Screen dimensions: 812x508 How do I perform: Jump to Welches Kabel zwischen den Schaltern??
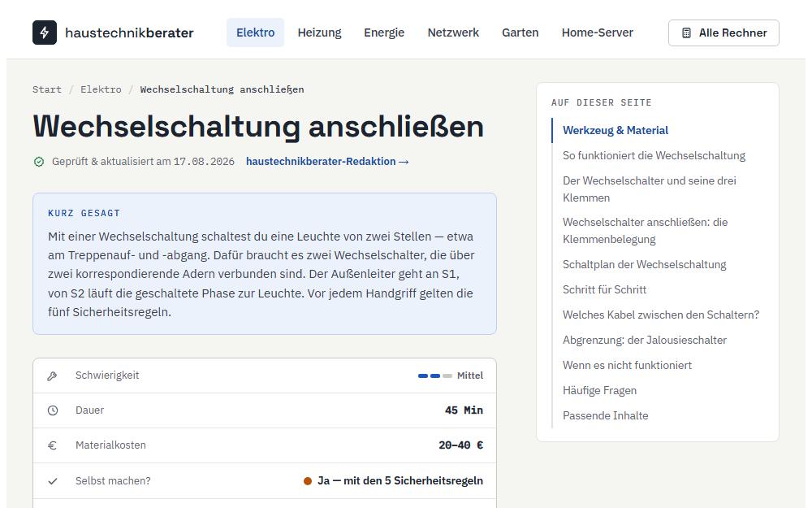[661, 315]
